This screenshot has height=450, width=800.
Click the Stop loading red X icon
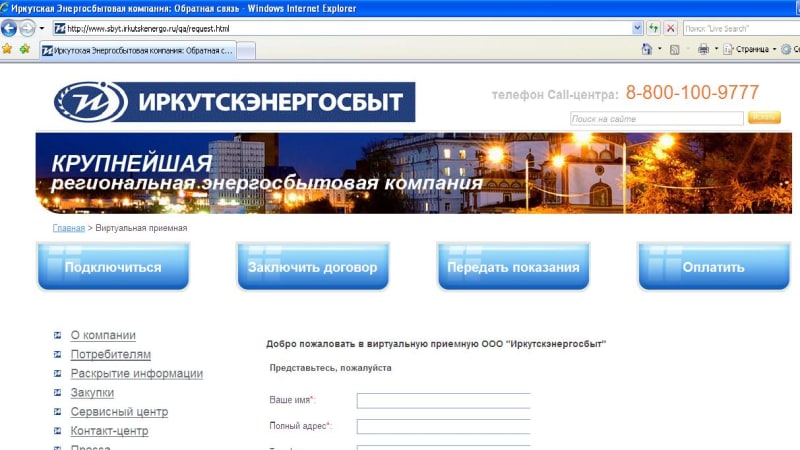coord(671,28)
